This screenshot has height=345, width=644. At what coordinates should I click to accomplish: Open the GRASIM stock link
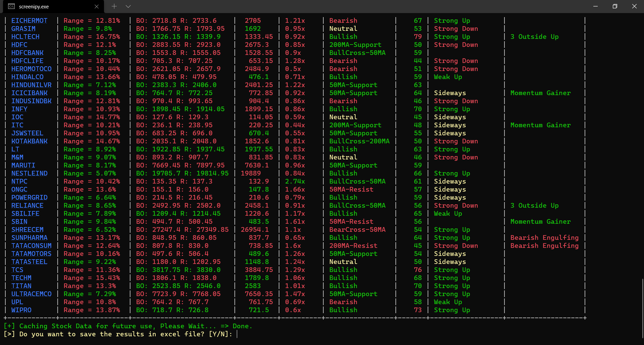coord(23,29)
